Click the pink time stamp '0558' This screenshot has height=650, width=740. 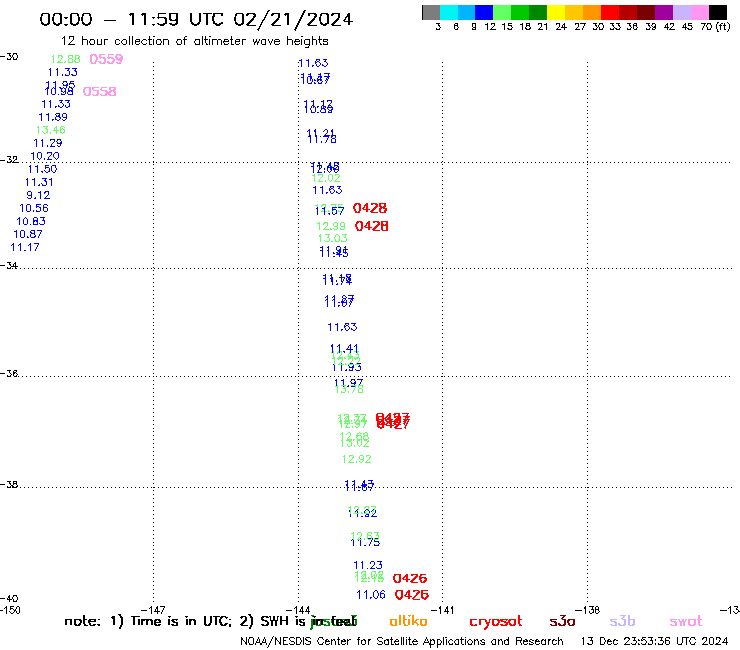100,92
